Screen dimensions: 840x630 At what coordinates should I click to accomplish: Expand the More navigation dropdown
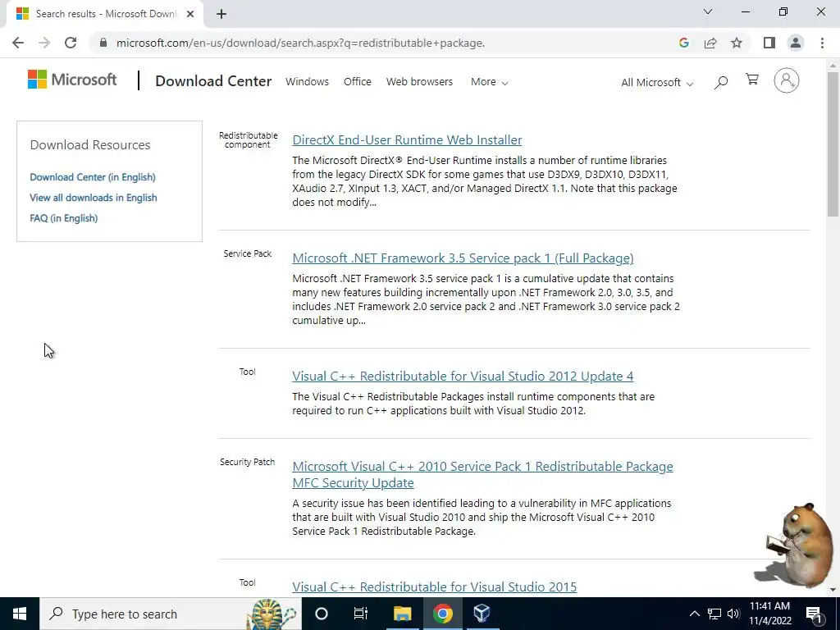pos(489,82)
